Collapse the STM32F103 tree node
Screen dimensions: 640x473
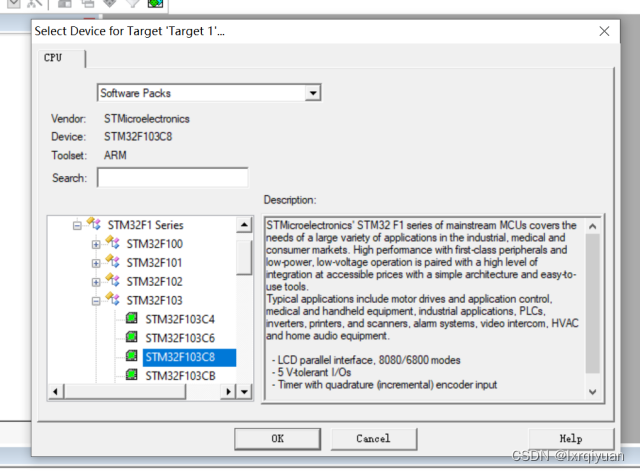pyautogui.click(x=96, y=301)
